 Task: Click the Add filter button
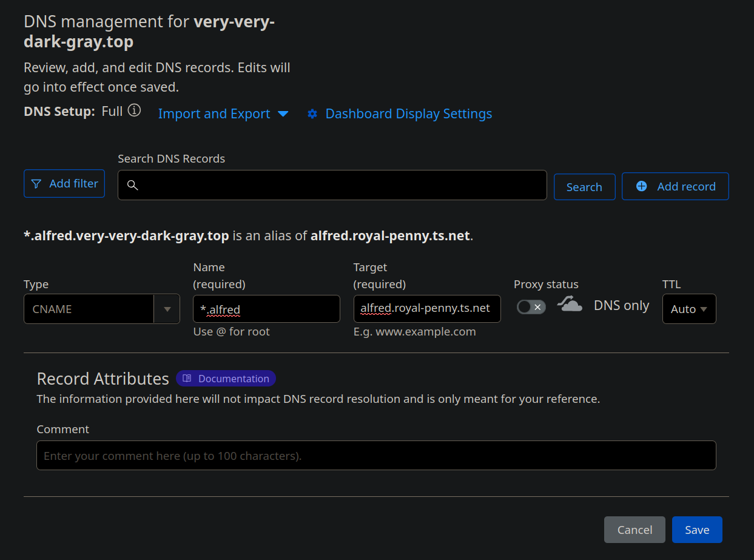64,184
